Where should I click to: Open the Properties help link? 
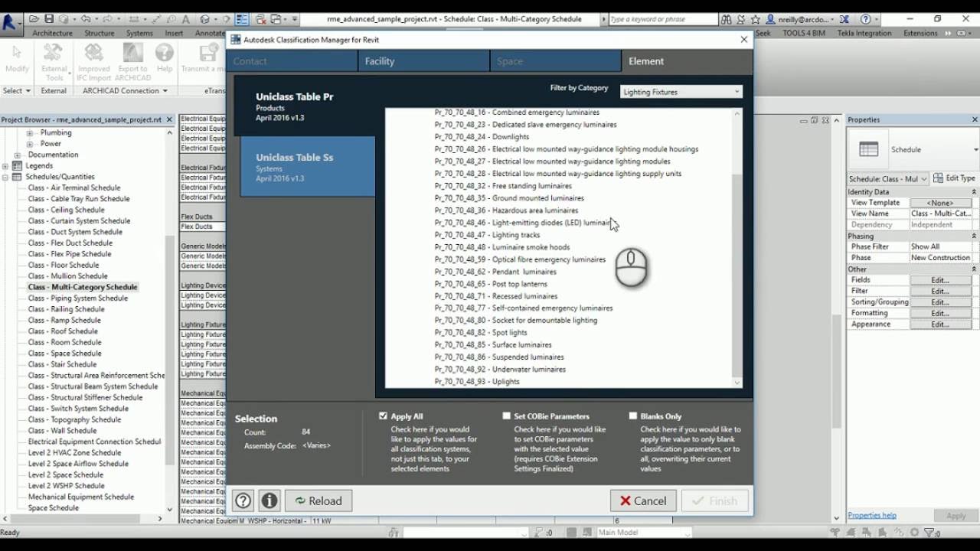[x=872, y=515]
